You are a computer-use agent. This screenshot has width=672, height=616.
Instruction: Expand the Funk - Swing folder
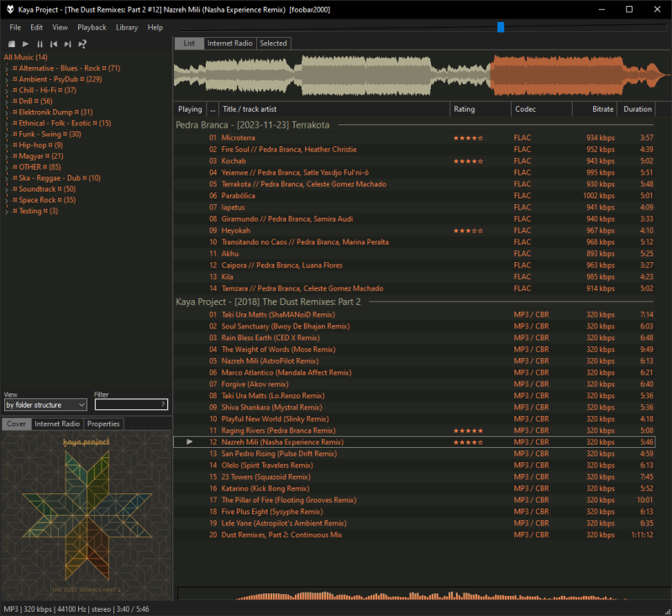point(7,134)
